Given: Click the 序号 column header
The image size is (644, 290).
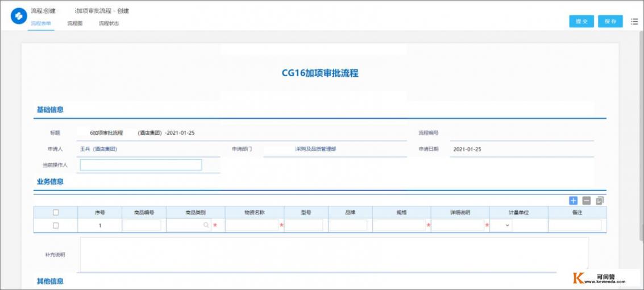Looking at the screenshot, I should pyautogui.click(x=100, y=212).
